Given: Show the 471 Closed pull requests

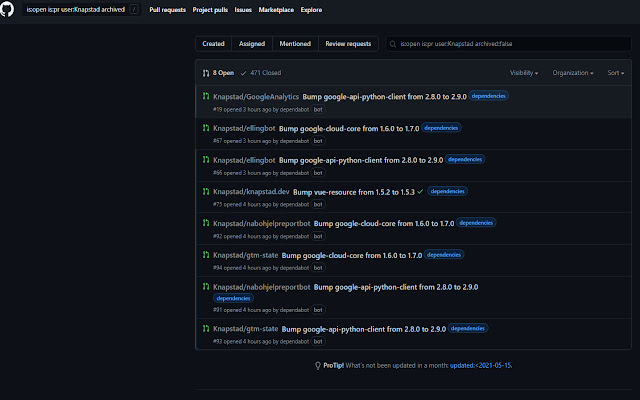Looking at the screenshot, I should pyautogui.click(x=261, y=73).
